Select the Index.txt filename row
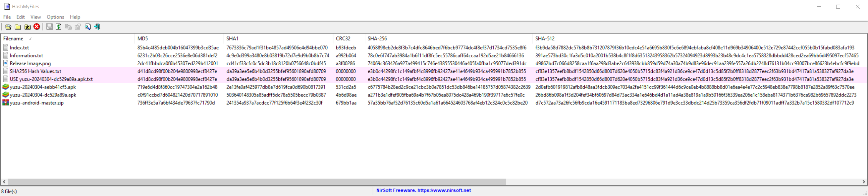 click(19, 47)
